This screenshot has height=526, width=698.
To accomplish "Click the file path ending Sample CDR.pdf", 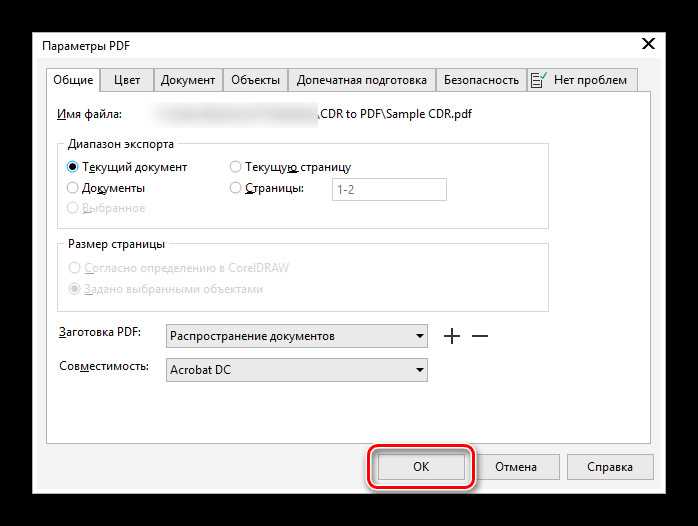I will coord(395,114).
